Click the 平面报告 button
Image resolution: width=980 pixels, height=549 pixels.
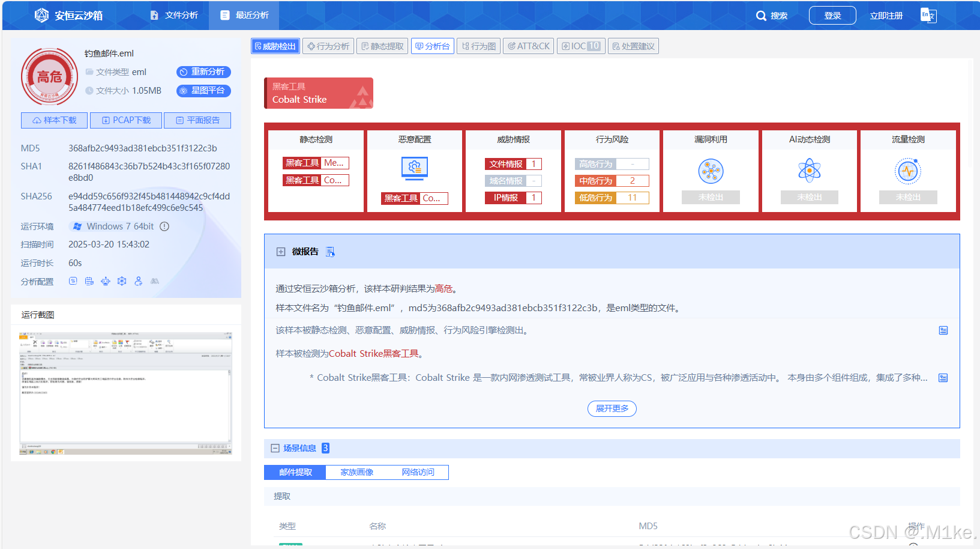pyautogui.click(x=197, y=120)
